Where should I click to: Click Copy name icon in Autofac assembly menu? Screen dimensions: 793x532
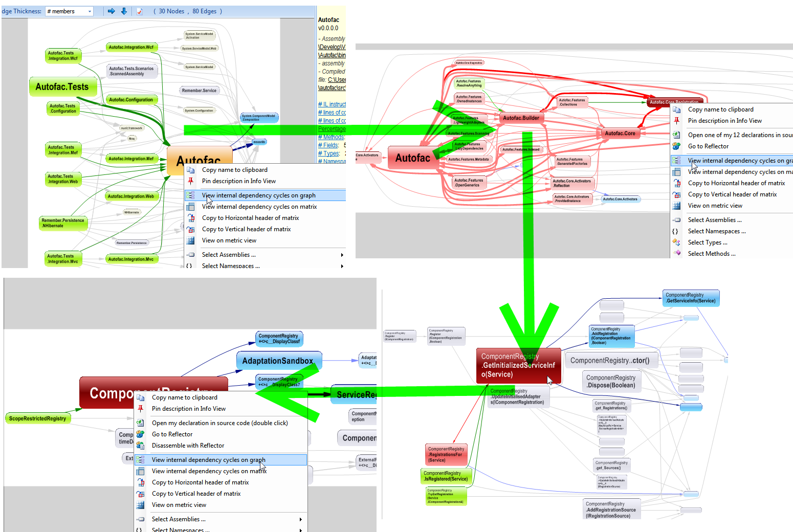click(x=191, y=170)
